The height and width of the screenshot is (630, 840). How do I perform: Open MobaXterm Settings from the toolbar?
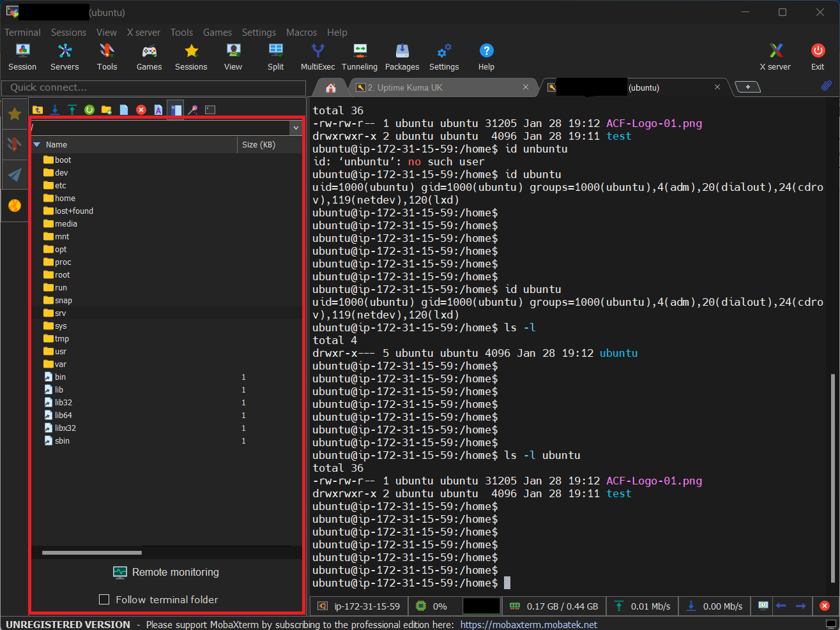(444, 56)
